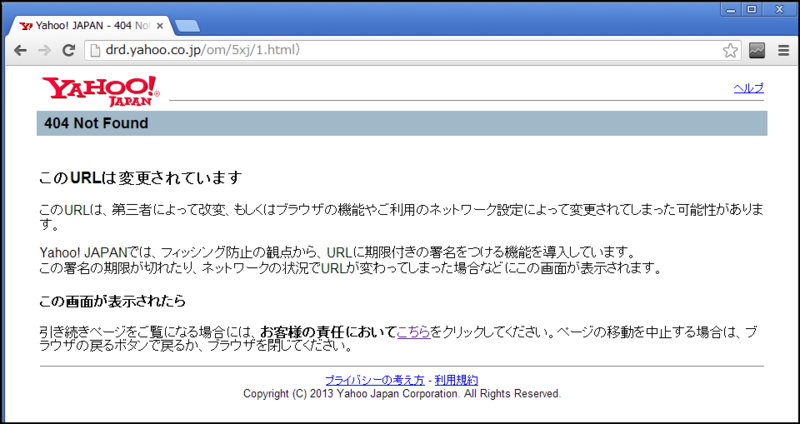Click the bold お客様の責任において text
Image resolution: width=800 pixels, height=424 pixels.
(x=328, y=332)
